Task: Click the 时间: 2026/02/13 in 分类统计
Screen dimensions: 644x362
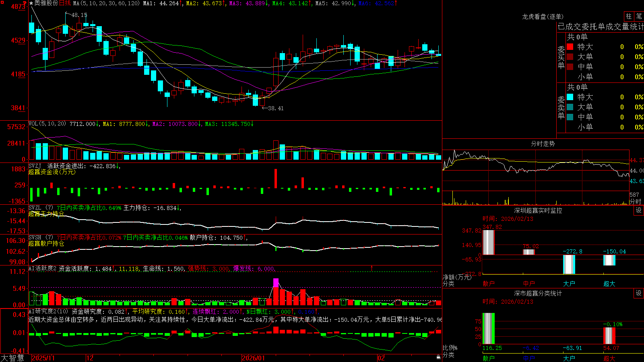Action: coord(508,302)
